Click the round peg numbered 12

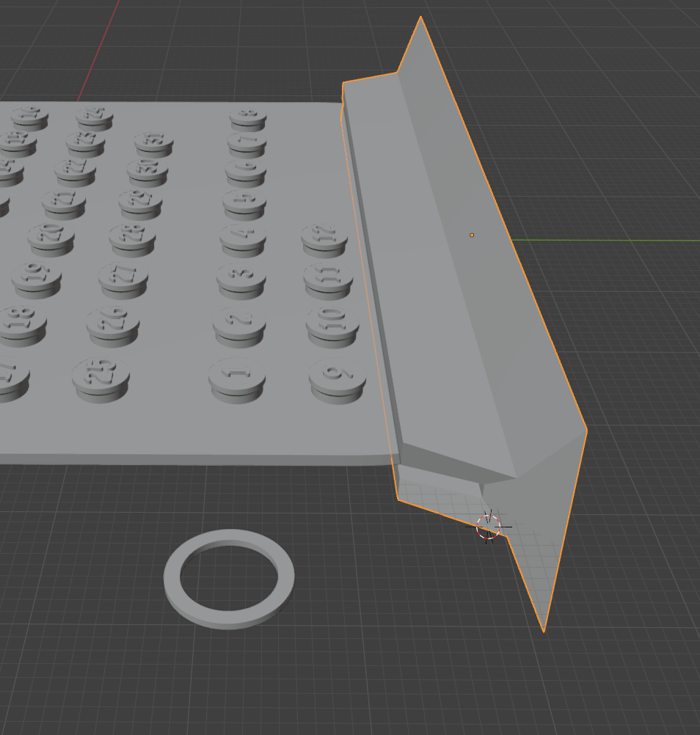click(324, 237)
